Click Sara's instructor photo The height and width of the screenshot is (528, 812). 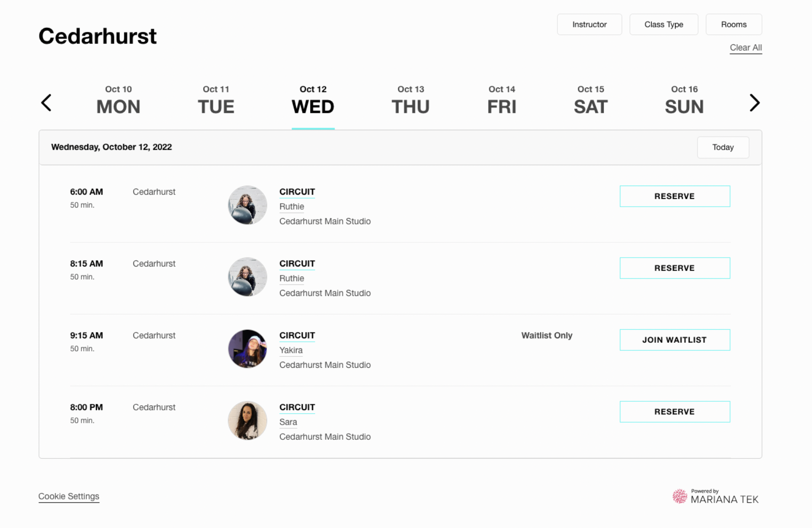tap(247, 421)
